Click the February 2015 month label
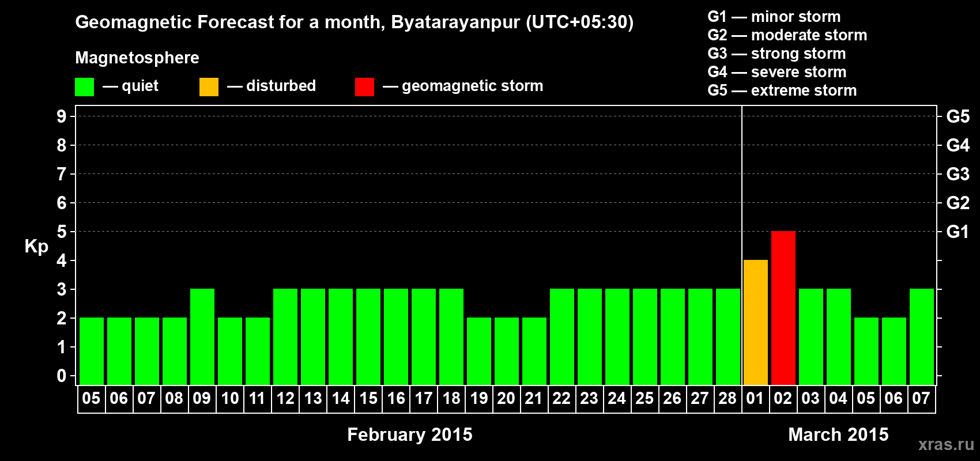This screenshot has height=461, width=980. pos(409,434)
